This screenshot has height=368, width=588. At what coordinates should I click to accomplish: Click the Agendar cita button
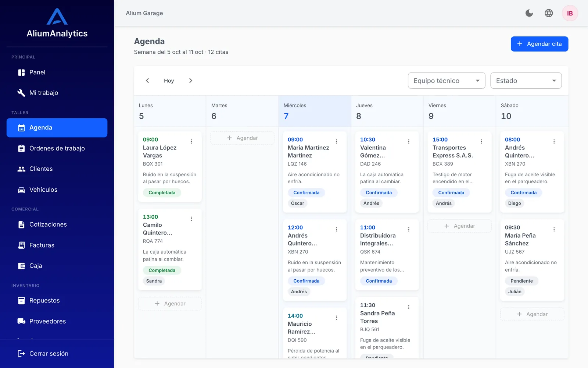coord(539,44)
